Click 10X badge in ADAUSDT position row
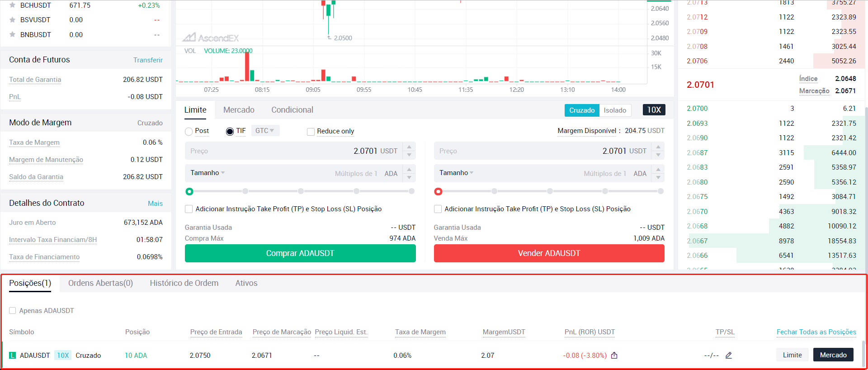The height and width of the screenshot is (370, 868). pos(63,356)
